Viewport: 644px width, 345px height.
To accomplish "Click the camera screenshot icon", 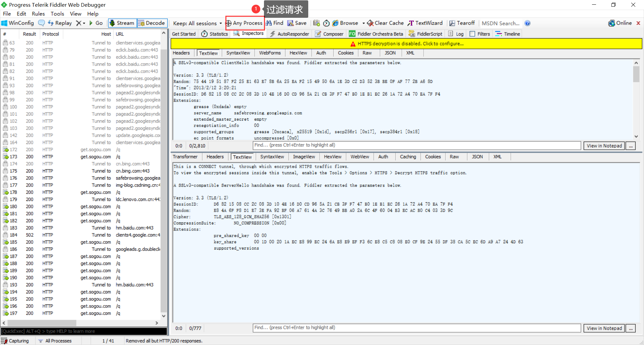I will [x=316, y=23].
